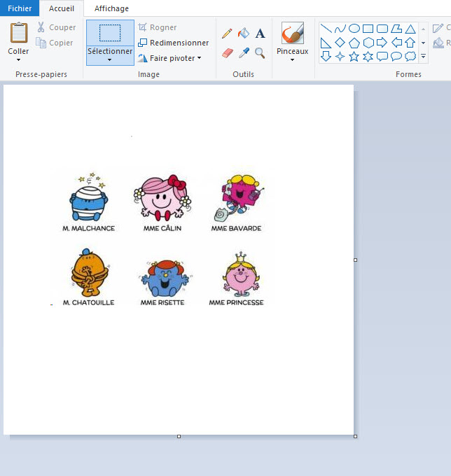The image size is (451, 476).
Task: Choose the Left arrow shape
Action: coord(396,43)
